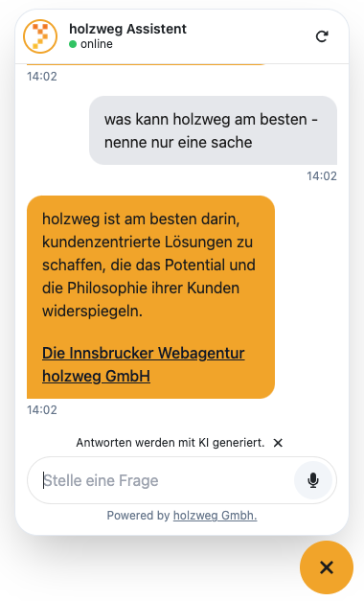Click the refresh conversation icon in header
This screenshot has width=364, height=601.
click(322, 36)
